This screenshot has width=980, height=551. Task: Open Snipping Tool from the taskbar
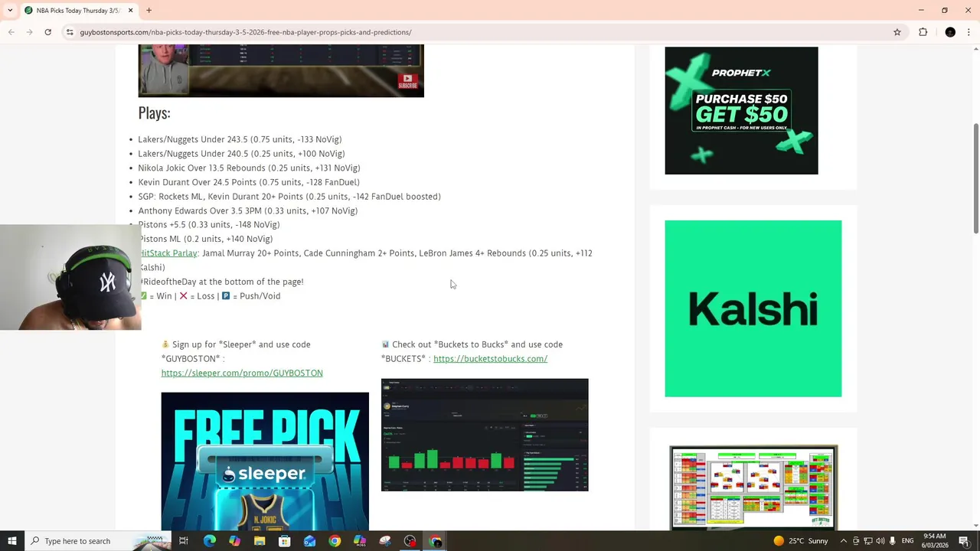pyautogui.click(x=384, y=541)
